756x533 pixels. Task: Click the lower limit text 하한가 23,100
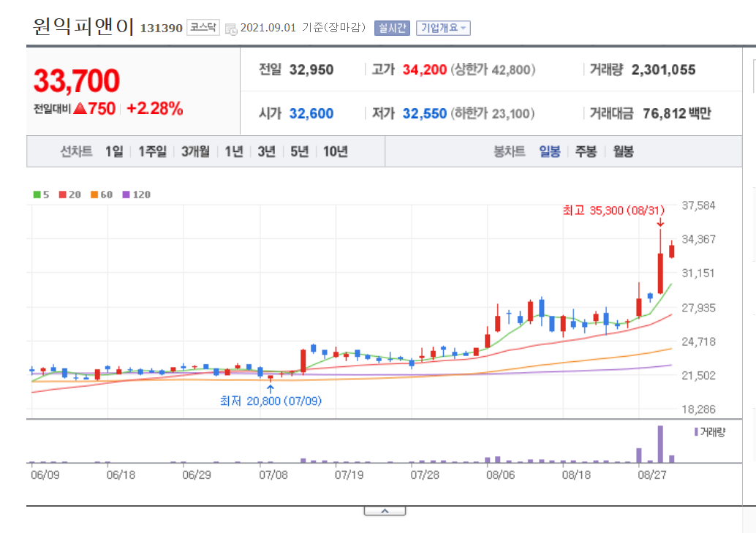coord(493,114)
